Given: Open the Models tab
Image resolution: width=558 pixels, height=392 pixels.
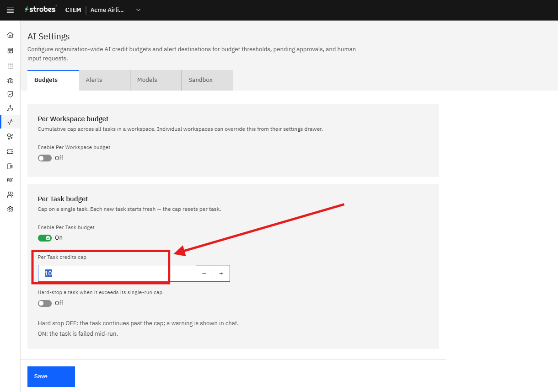Looking at the screenshot, I should coord(156,80).
